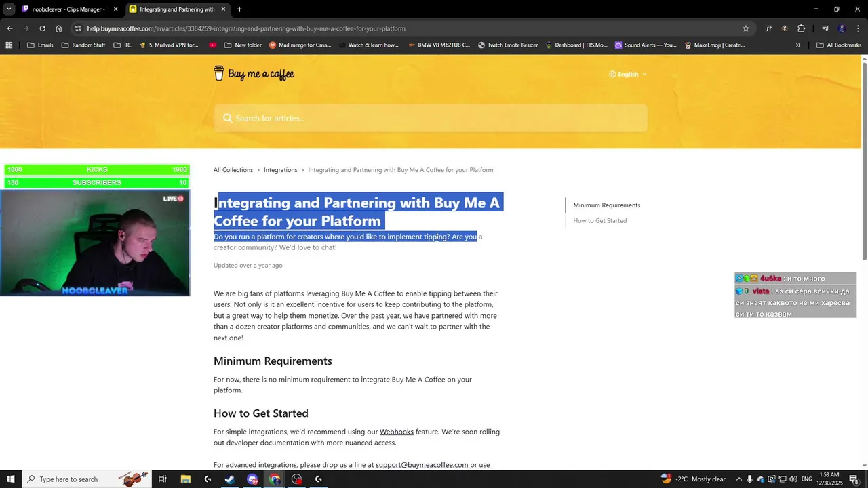Click the Minimum Requirements heading in article
Viewport: 868px width, 488px height.
click(x=273, y=361)
